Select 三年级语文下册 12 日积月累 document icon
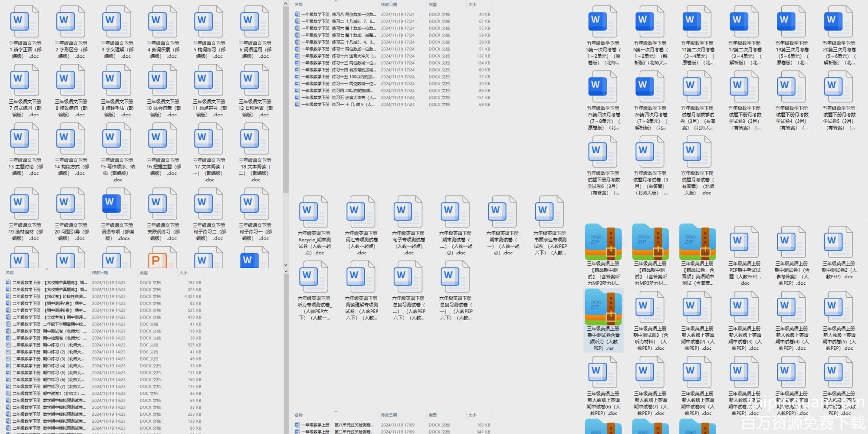The height and width of the screenshot is (434, 868). point(255,81)
